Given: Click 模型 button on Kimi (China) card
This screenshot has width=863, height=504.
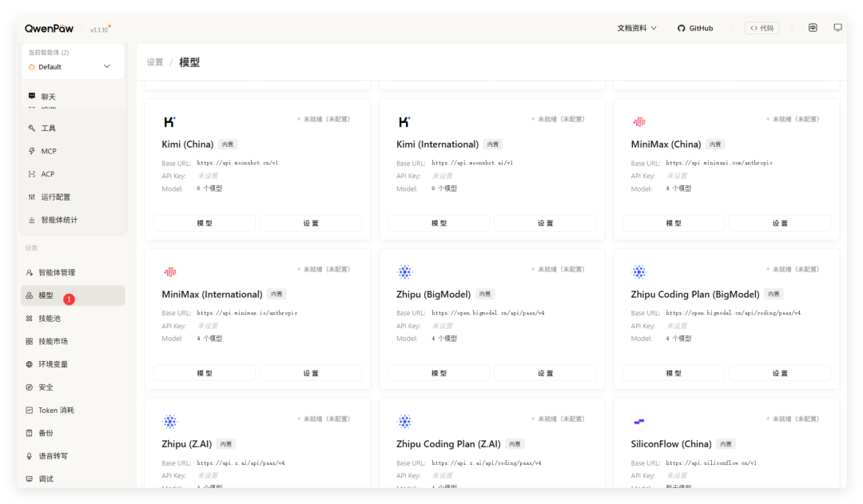Looking at the screenshot, I should click(205, 223).
